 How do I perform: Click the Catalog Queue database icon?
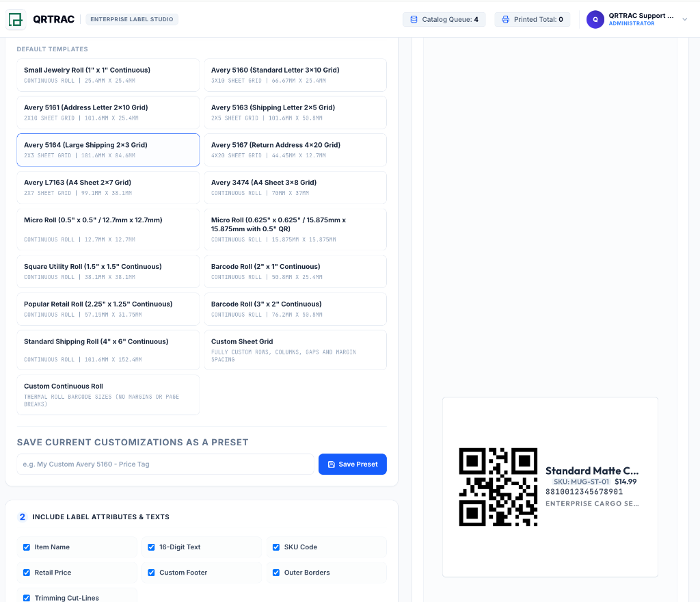[414, 20]
